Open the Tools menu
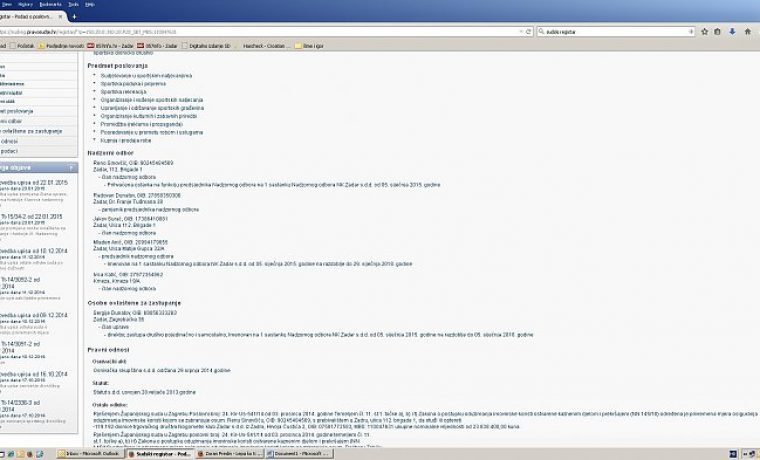 (73, 4)
